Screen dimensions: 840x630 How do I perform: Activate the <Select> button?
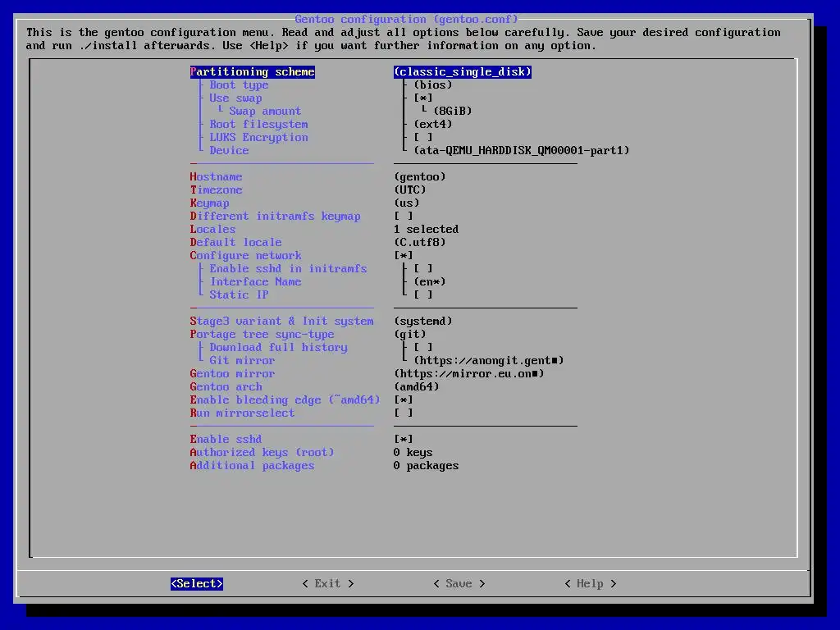(x=197, y=584)
